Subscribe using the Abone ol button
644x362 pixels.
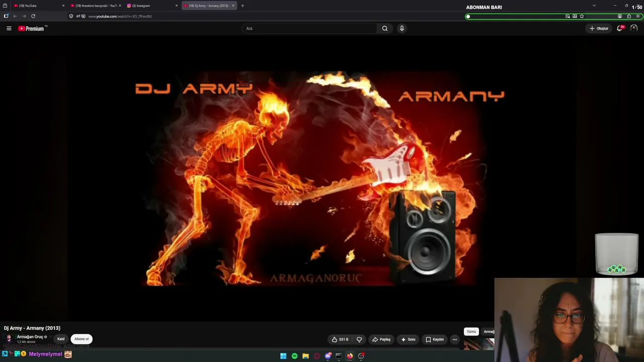pyautogui.click(x=82, y=339)
